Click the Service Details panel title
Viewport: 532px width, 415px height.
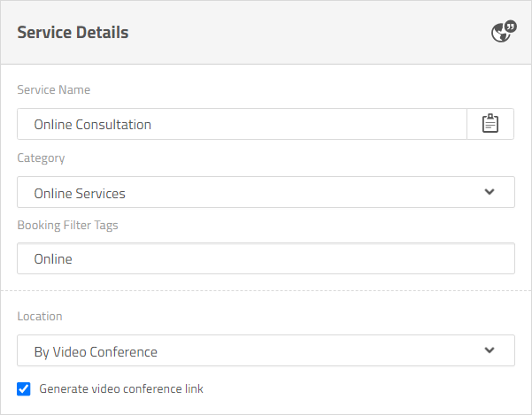[73, 33]
